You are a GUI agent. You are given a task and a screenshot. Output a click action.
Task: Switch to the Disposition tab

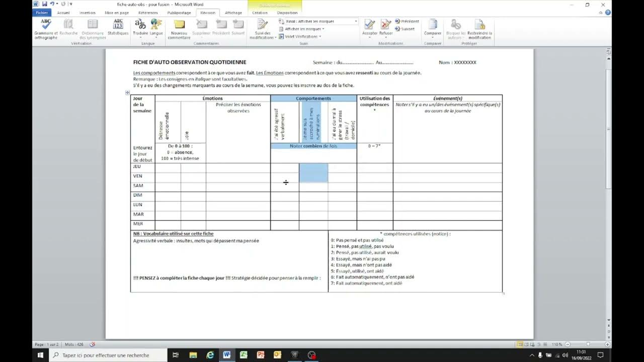pos(287,13)
